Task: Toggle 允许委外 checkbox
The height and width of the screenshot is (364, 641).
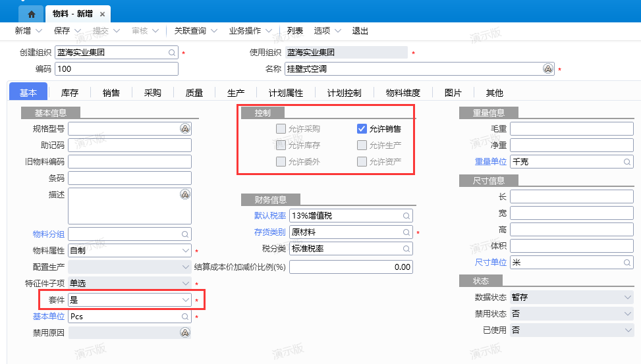Action: pyautogui.click(x=281, y=161)
